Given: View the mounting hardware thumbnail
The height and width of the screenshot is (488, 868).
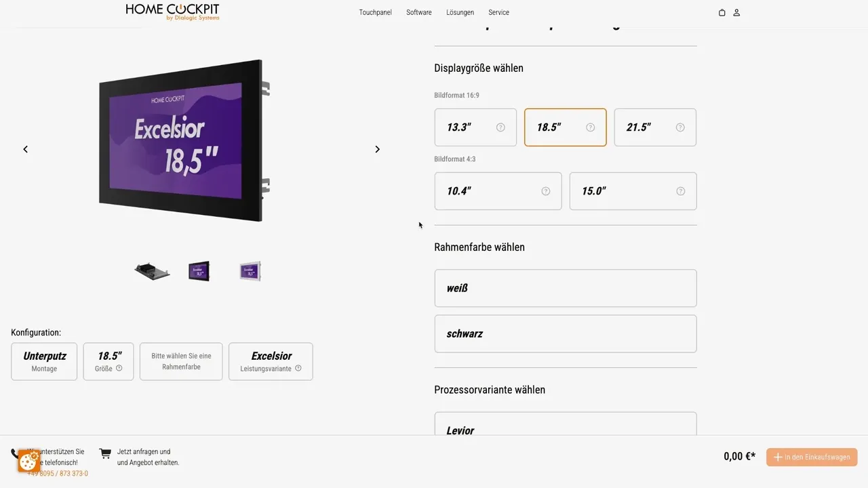Looking at the screenshot, I should click(x=152, y=271).
